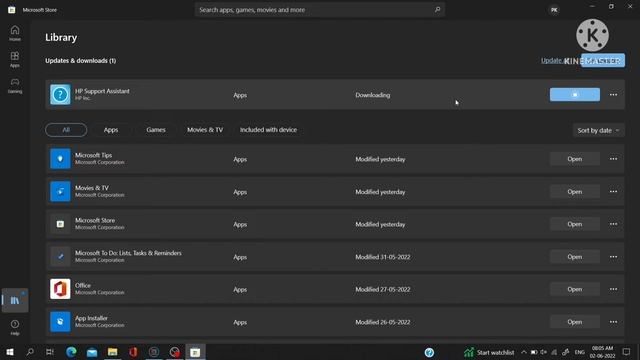Screen dimensions: 640x360
Task: Click HP Support Assistant tray icon
Action: click(429, 352)
